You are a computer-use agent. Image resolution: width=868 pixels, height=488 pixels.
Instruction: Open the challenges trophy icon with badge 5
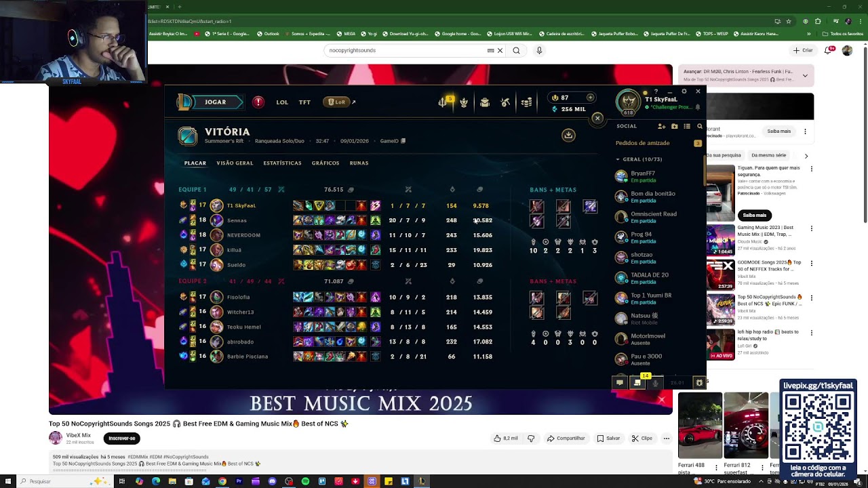[x=444, y=102]
